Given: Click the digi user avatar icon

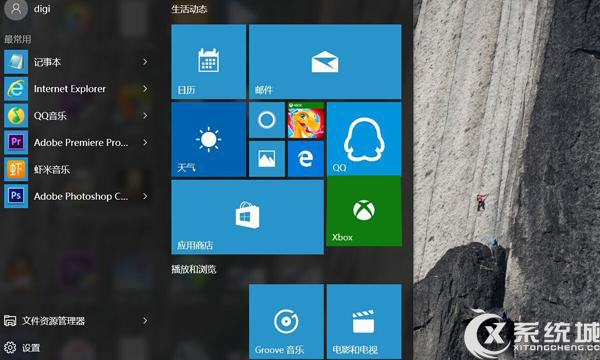Looking at the screenshot, I should (x=16, y=9).
